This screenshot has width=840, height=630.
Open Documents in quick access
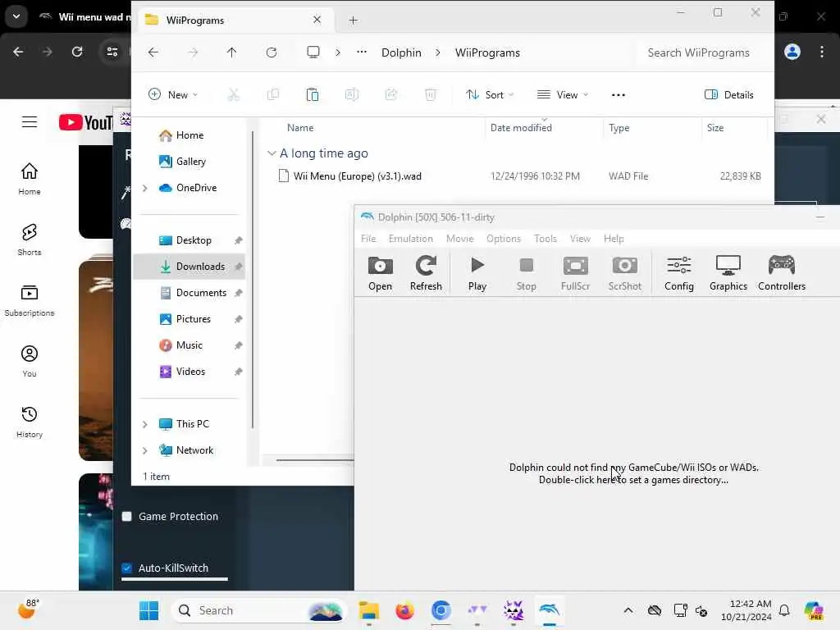(x=201, y=293)
